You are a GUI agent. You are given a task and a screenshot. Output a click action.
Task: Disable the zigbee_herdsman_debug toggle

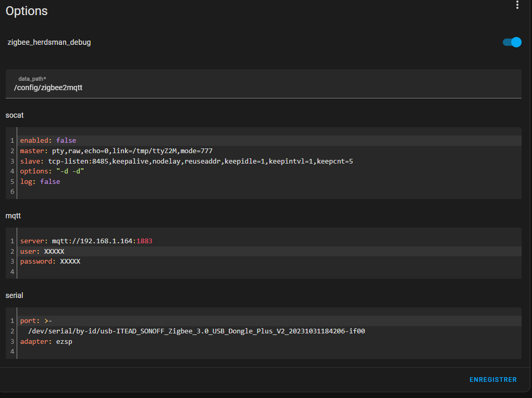(x=512, y=42)
